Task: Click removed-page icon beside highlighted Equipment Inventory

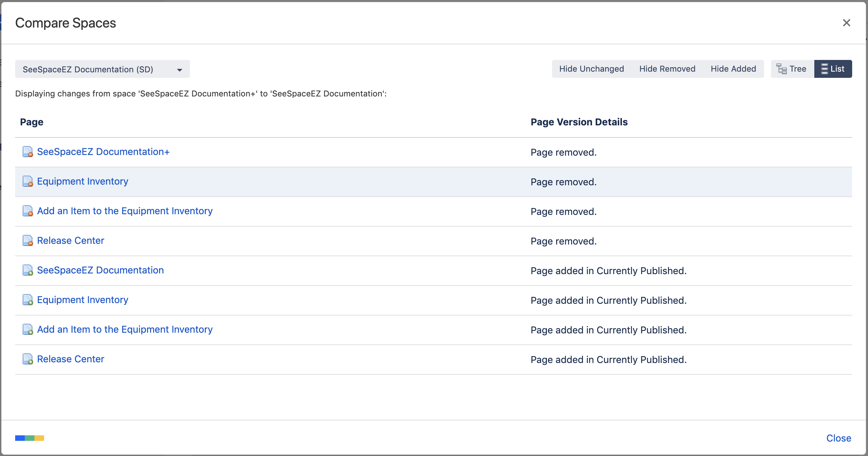Action: [28, 181]
